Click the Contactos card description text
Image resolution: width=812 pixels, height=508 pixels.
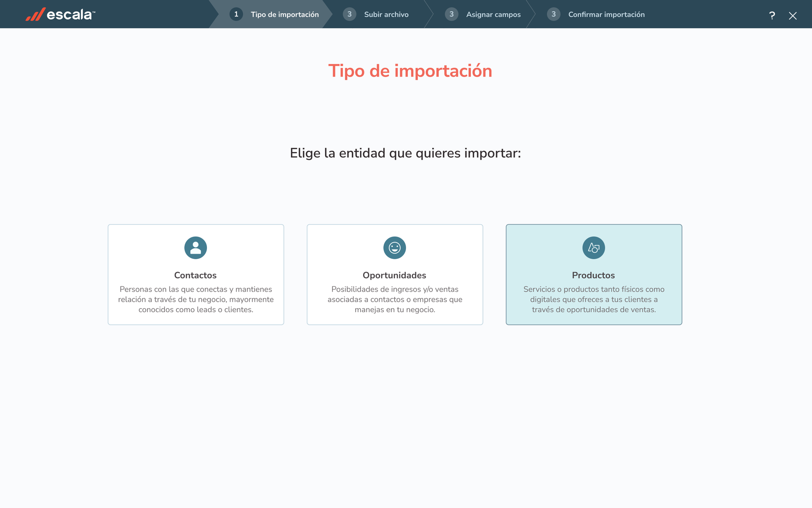(196, 300)
